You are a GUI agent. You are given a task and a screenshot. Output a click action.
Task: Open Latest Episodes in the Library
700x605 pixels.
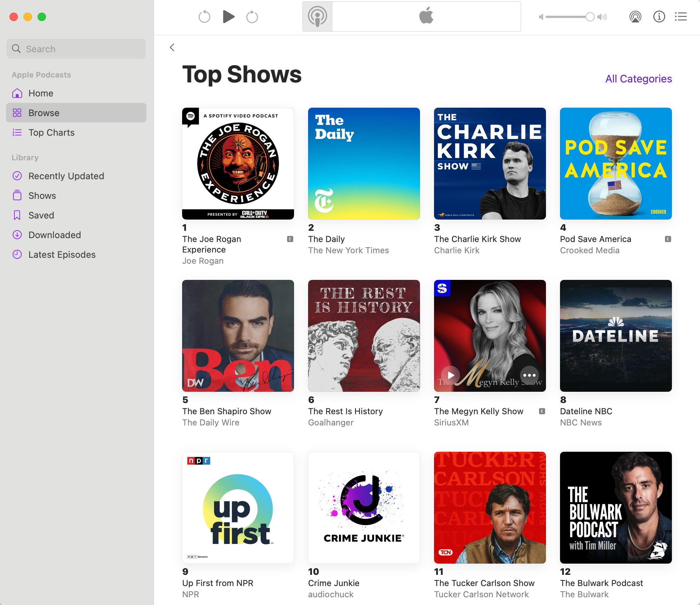tap(76, 255)
